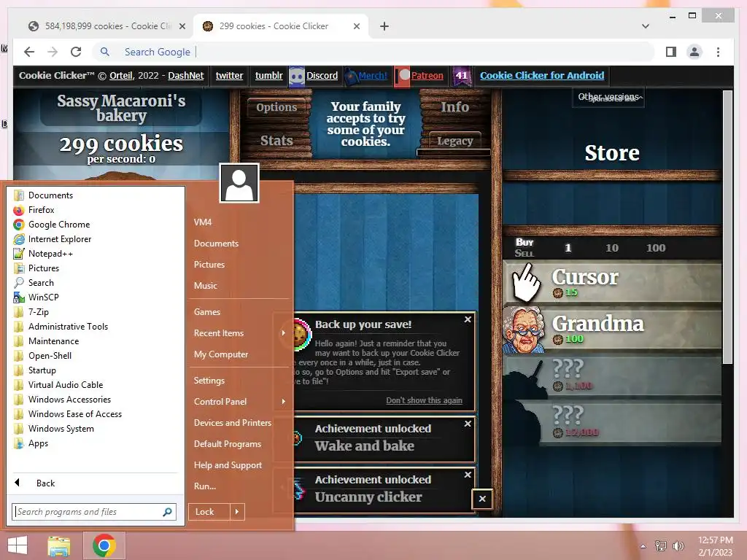
Task: Click the network tray icon
Action: click(x=661, y=546)
